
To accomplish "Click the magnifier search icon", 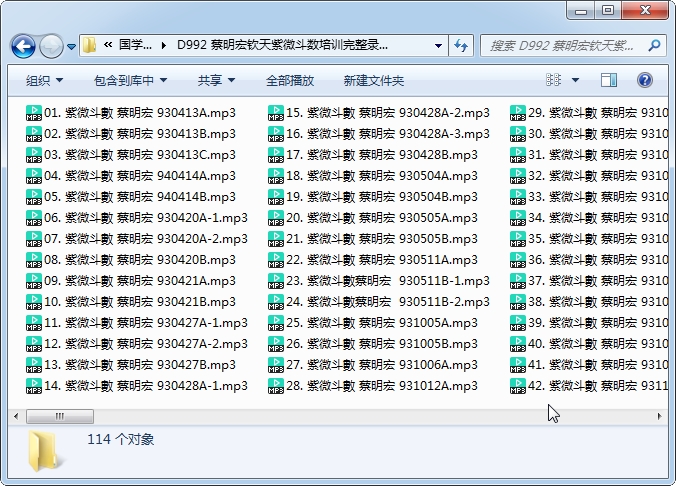I will pyautogui.click(x=654, y=45).
